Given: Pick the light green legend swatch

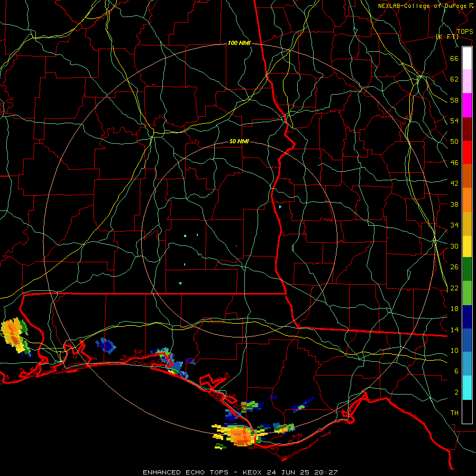Looking at the screenshot, I should tap(467, 293).
